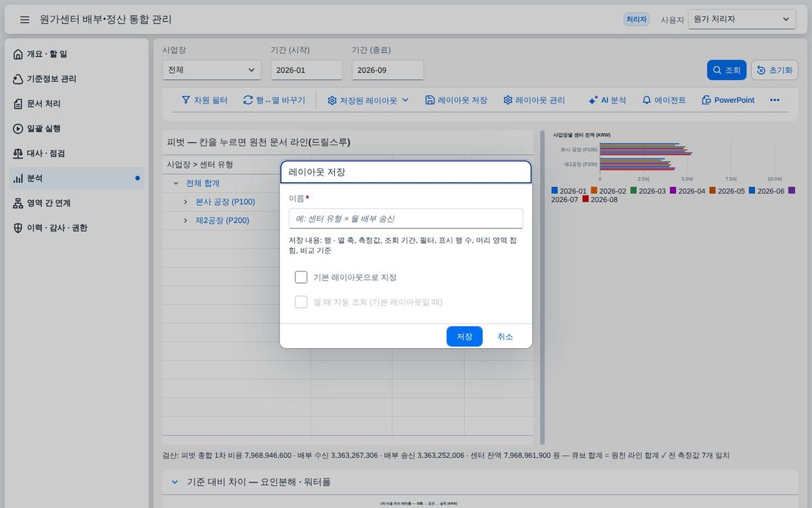
Task: Click the icon next to 기준정보 관리
Action: pyautogui.click(x=18, y=79)
